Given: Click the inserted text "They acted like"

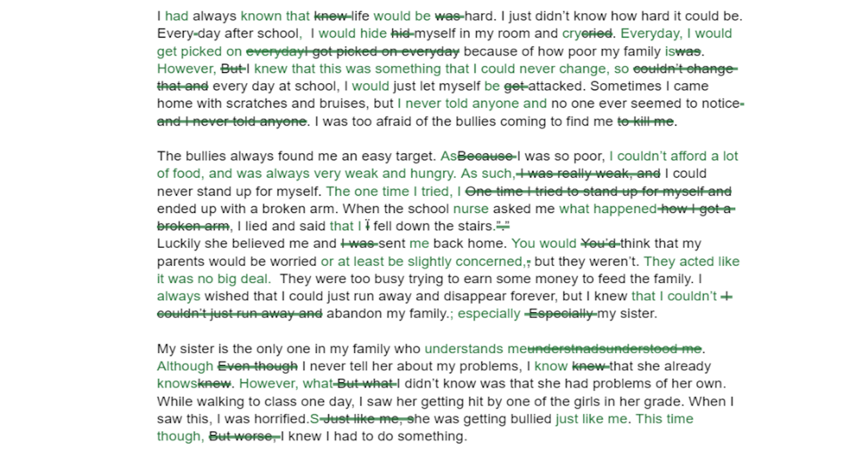Looking at the screenshot, I should [x=692, y=261].
